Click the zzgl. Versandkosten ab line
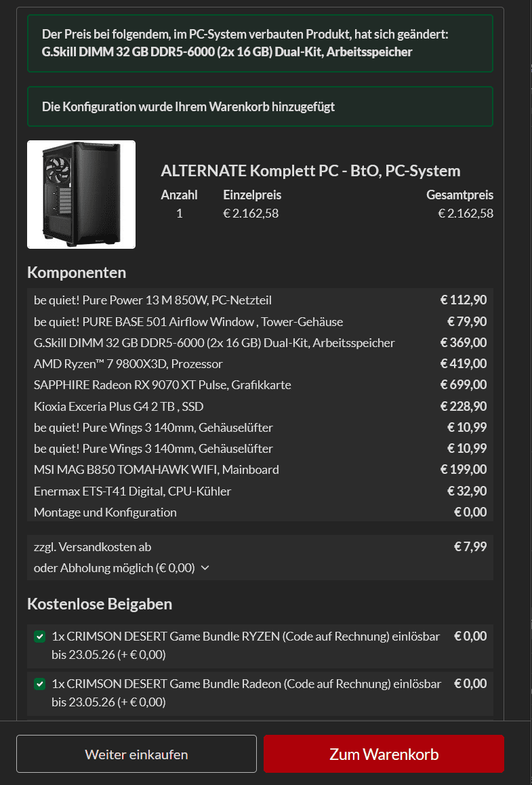The image size is (532, 785). point(93,546)
